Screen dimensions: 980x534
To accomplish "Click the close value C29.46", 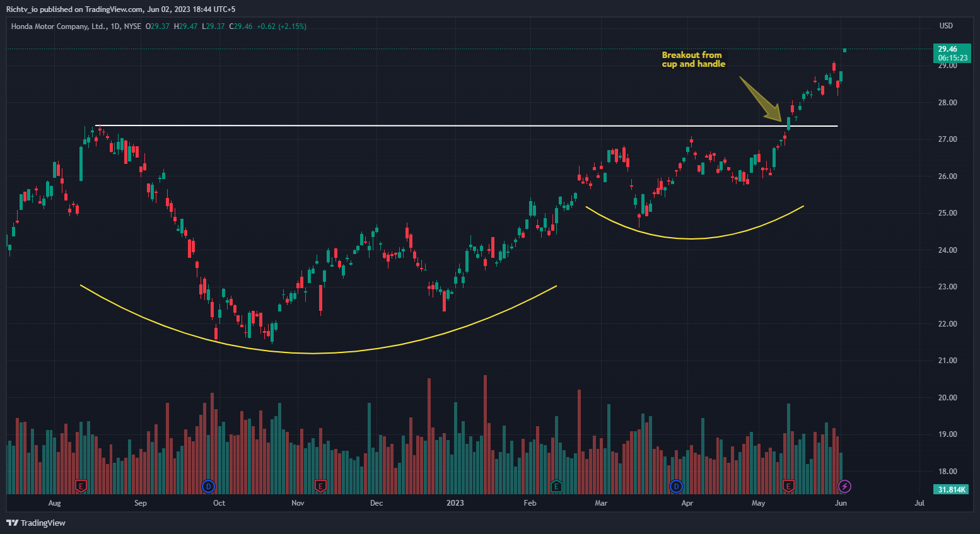I will tap(240, 26).
